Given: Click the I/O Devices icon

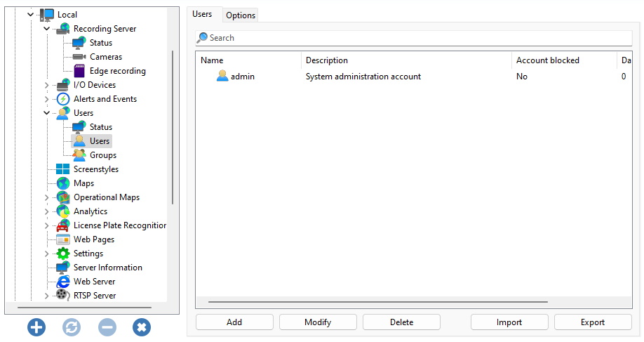Looking at the screenshot, I should pyautogui.click(x=63, y=85).
